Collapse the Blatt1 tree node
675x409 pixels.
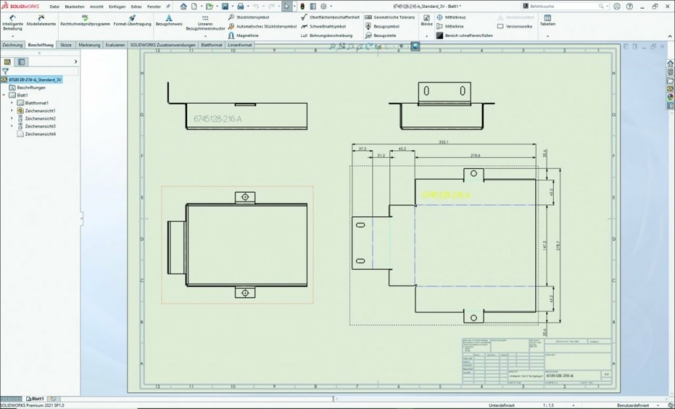tap(4, 95)
